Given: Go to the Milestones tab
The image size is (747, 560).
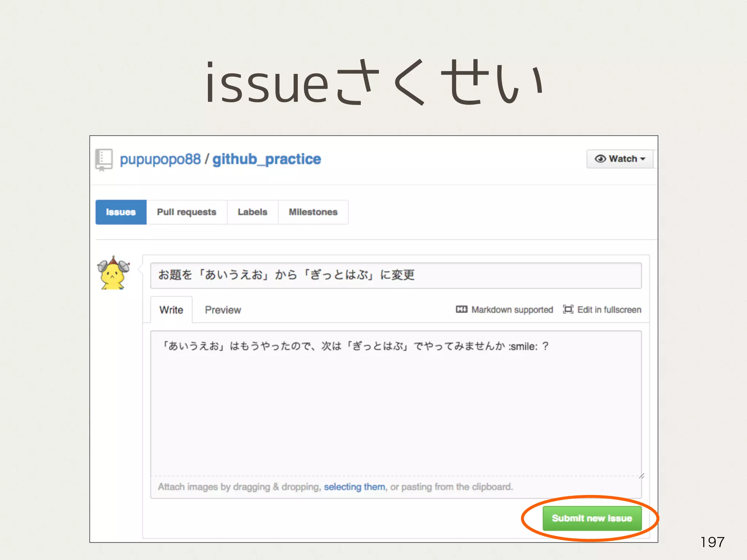Looking at the screenshot, I should point(313,212).
